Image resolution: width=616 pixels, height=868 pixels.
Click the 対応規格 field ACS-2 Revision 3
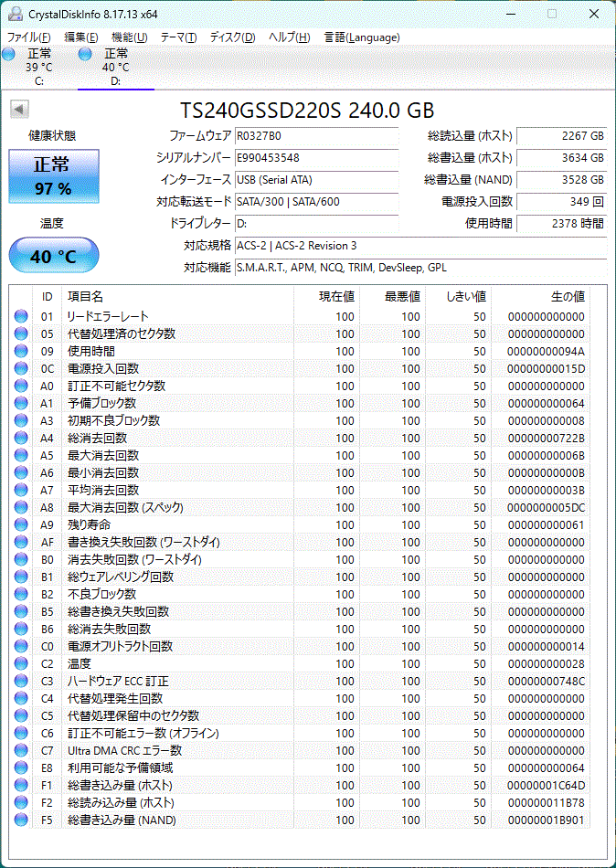pyautogui.click(x=420, y=246)
